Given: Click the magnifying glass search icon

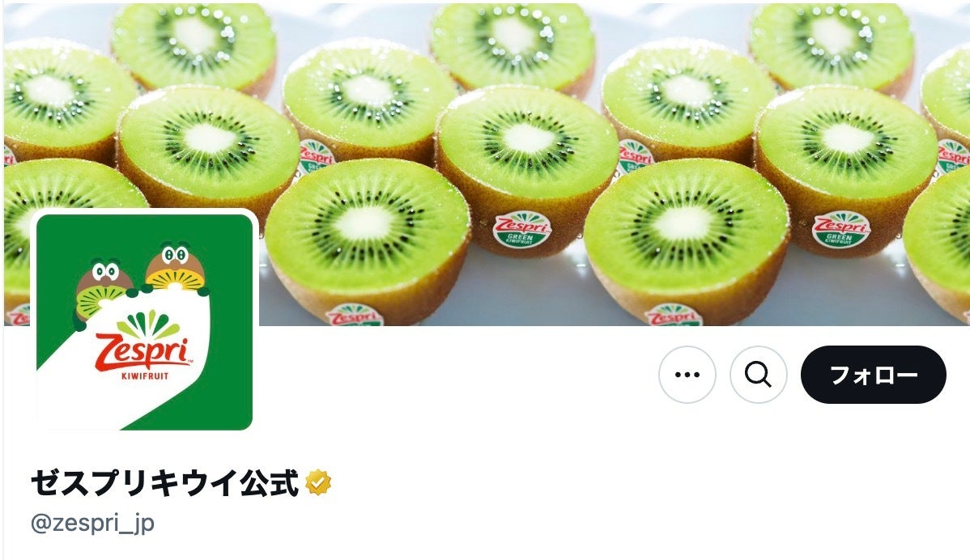Looking at the screenshot, I should [x=758, y=375].
